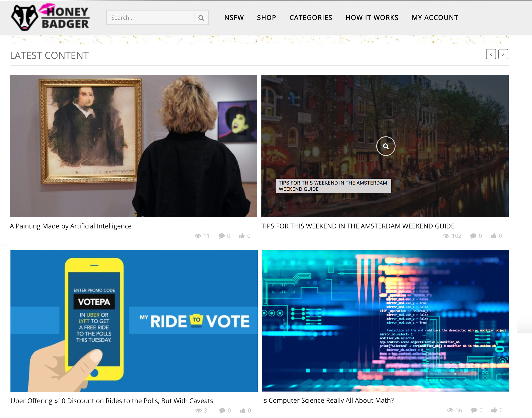532x418 pixels.
Task: Click the left navigation arrow icon
Action: [x=491, y=54]
